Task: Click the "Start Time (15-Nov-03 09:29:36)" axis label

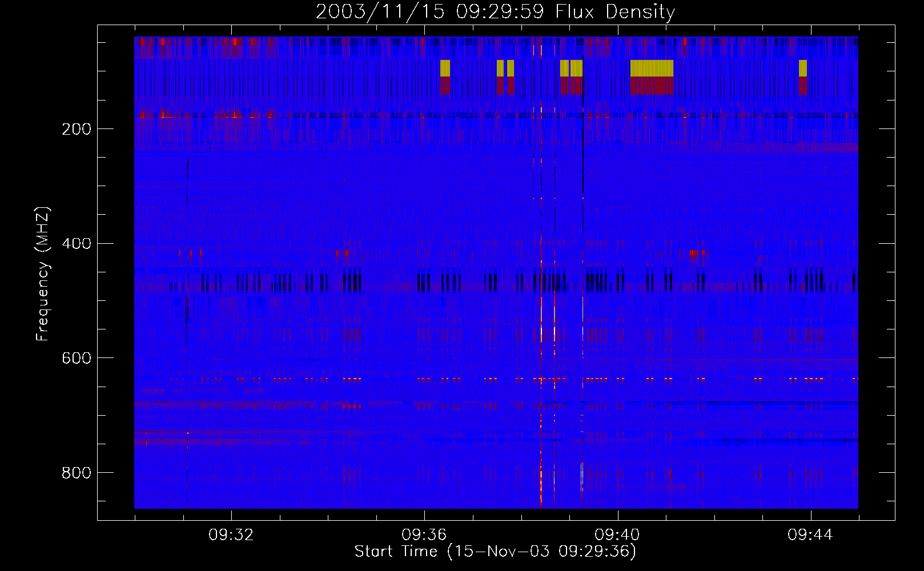Action: [495, 552]
